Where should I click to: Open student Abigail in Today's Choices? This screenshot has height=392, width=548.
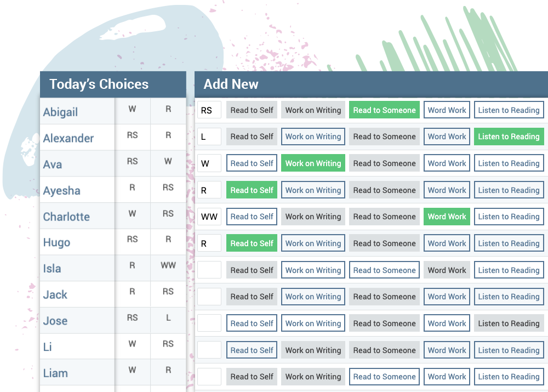pyautogui.click(x=61, y=112)
